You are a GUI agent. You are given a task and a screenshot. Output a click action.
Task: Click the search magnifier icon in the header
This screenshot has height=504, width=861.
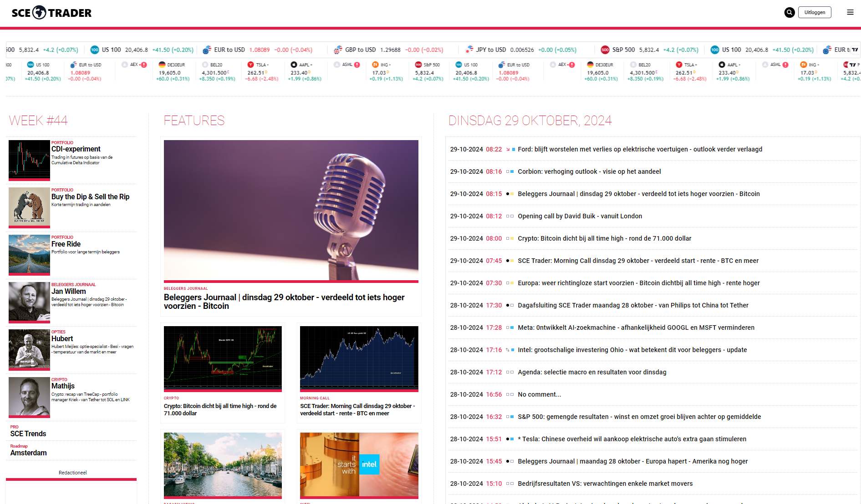(x=789, y=12)
